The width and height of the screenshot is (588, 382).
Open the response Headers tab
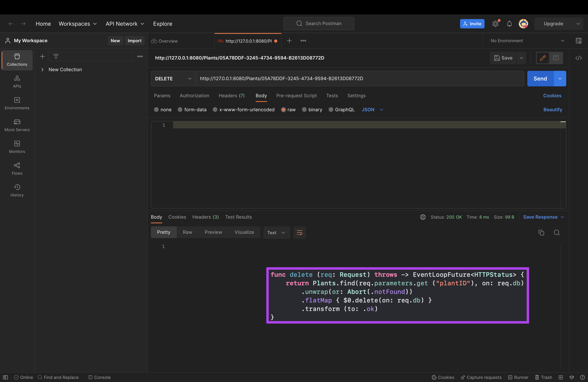(x=205, y=217)
